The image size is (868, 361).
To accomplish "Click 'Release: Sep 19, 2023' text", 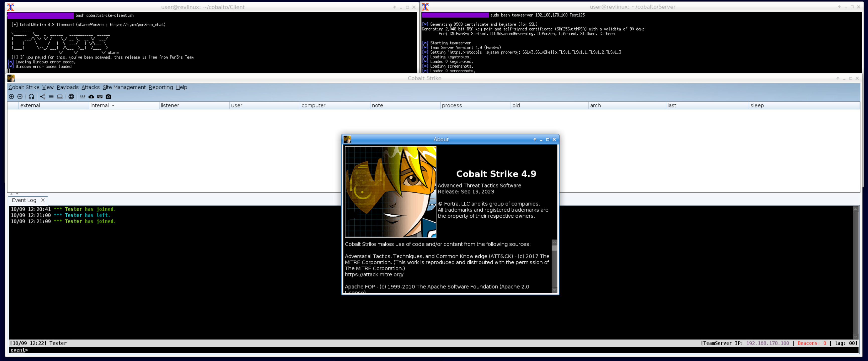I will pyautogui.click(x=466, y=192).
